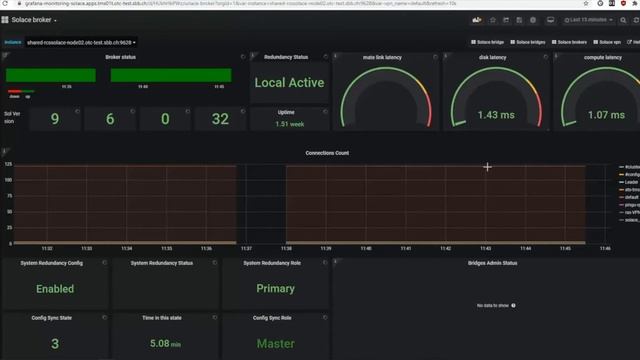Viewport: 640px width, 360px height.
Task: Click the compute latency panel title
Action: pos(602,57)
